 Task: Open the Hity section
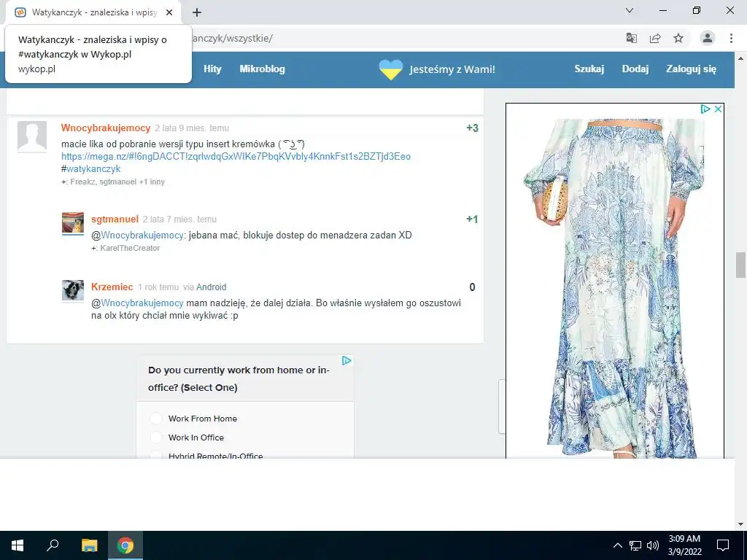click(x=212, y=69)
